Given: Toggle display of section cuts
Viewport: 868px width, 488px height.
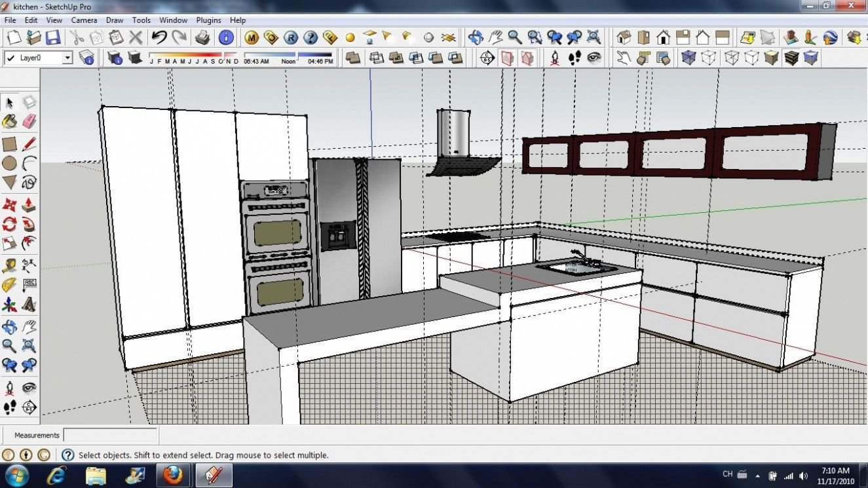Looking at the screenshot, I should [x=527, y=58].
